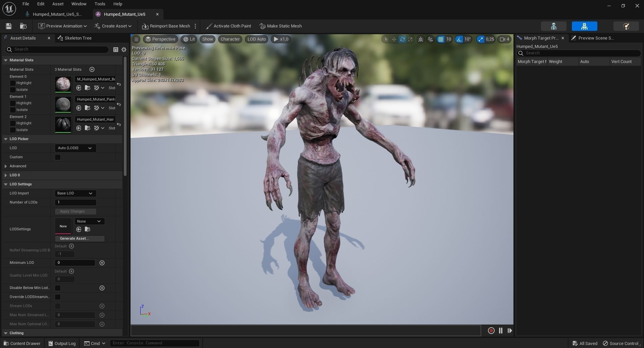The image size is (644, 348).
Task: Click the skeleton editor mode icon
Action: click(554, 26)
